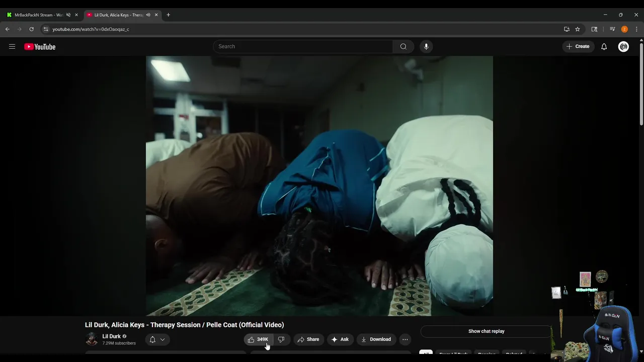Open the orange Z Chrome profile
644x362 pixels.
624,29
